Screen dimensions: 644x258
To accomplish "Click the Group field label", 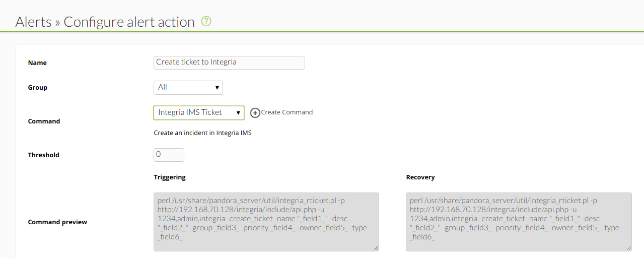I will click(38, 88).
